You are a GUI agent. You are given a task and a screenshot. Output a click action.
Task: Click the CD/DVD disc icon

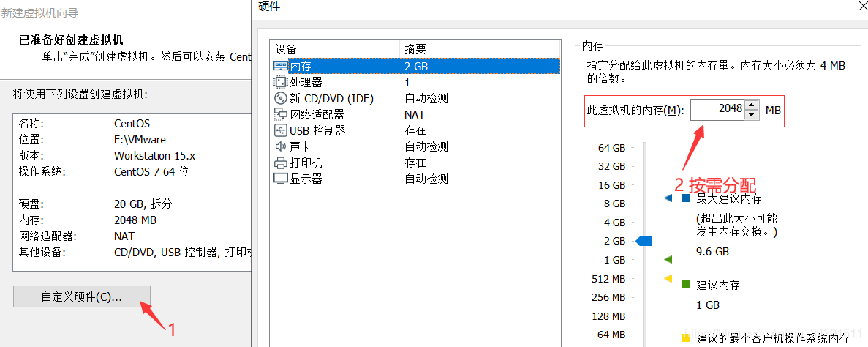tap(281, 98)
